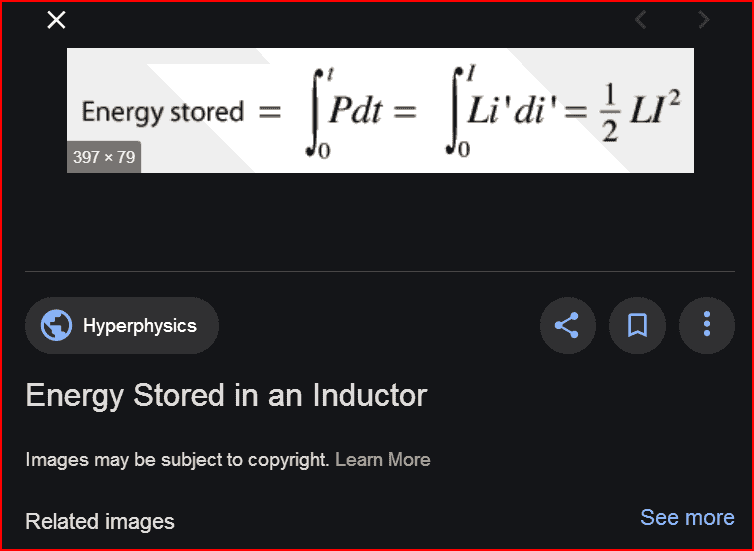Open the three-dot more options menu
The image size is (754, 551).
tap(707, 325)
